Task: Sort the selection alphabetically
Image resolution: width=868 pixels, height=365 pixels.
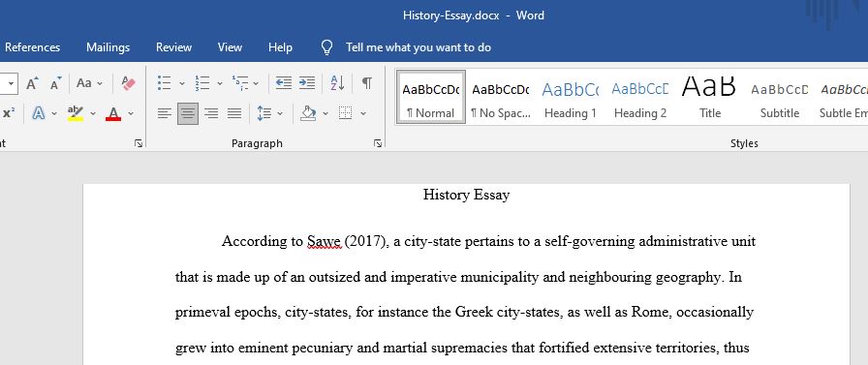Action: [x=337, y=83]
